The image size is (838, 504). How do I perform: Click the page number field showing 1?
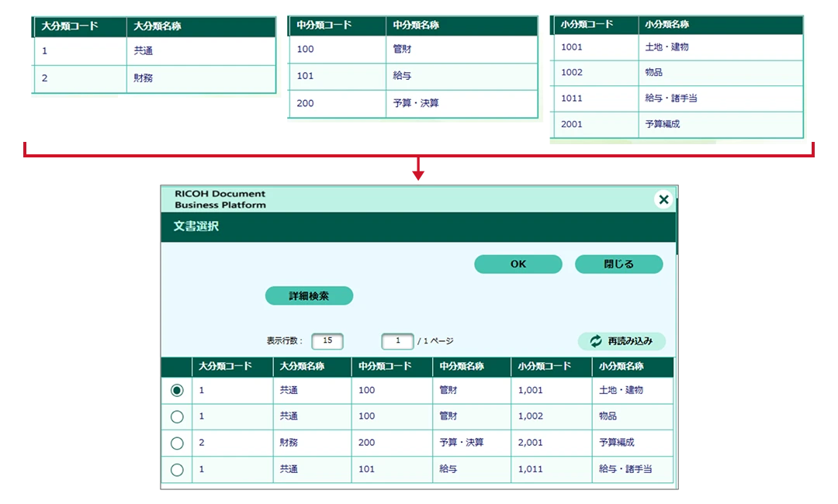[x=397, y=341]
